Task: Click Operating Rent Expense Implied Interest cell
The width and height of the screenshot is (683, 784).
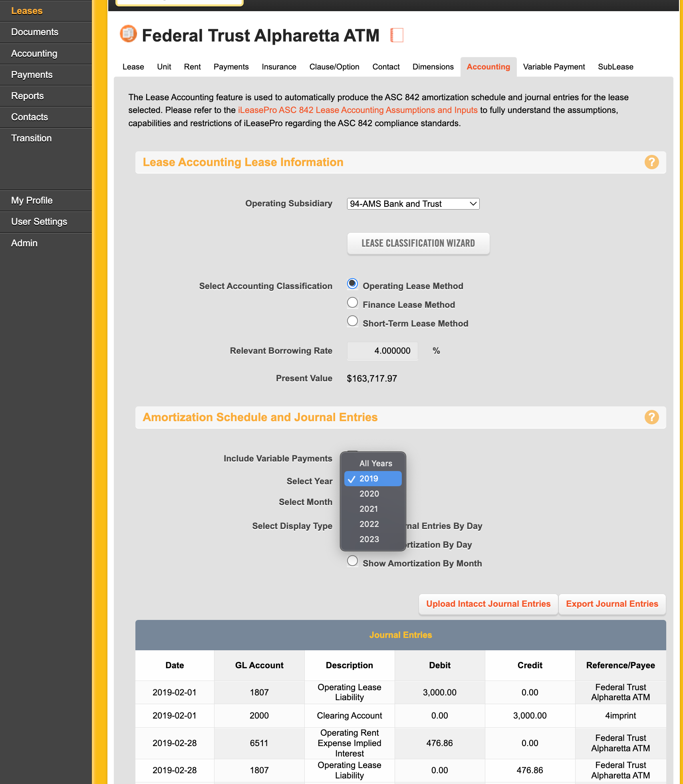Action: pos(349,743)
